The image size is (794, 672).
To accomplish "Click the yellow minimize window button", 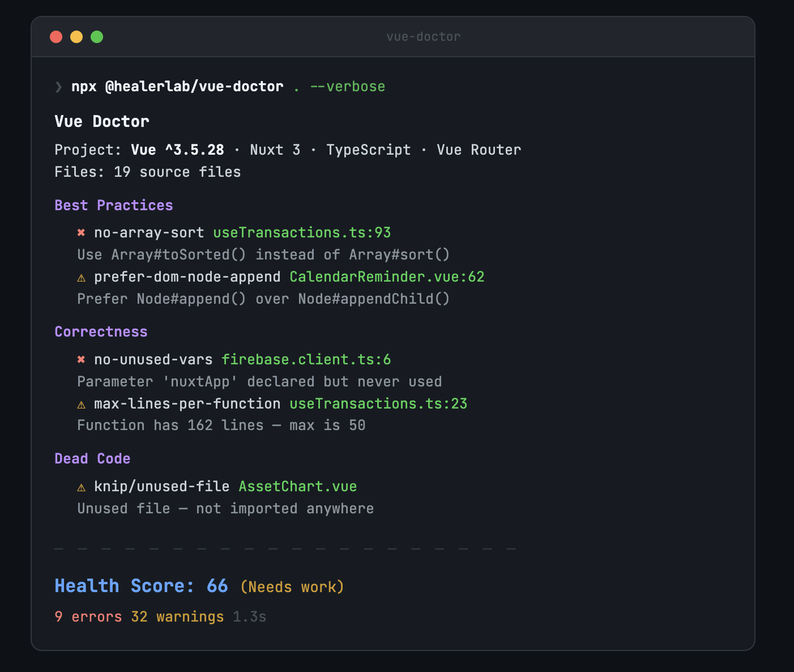I will (x=76, y=37).
